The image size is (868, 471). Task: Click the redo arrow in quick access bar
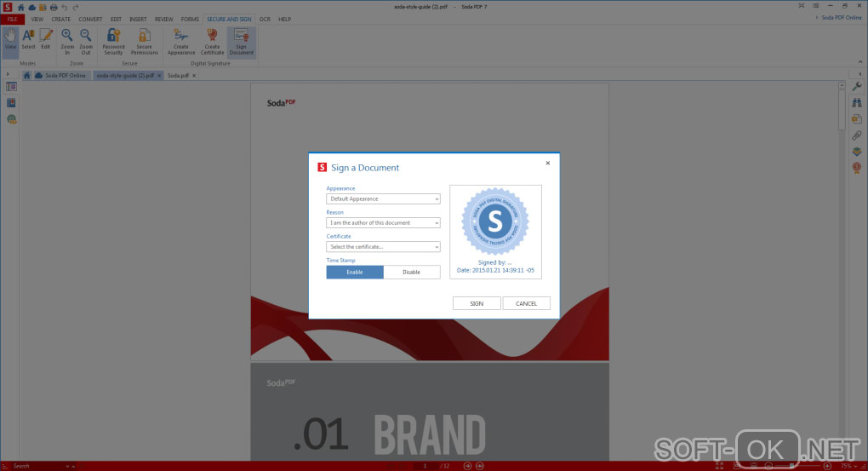point(75,7)
